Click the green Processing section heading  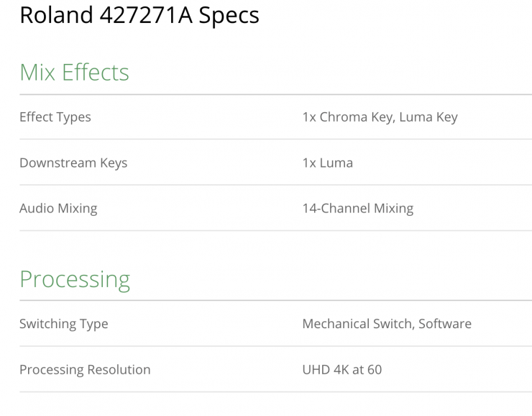(75, 279)
